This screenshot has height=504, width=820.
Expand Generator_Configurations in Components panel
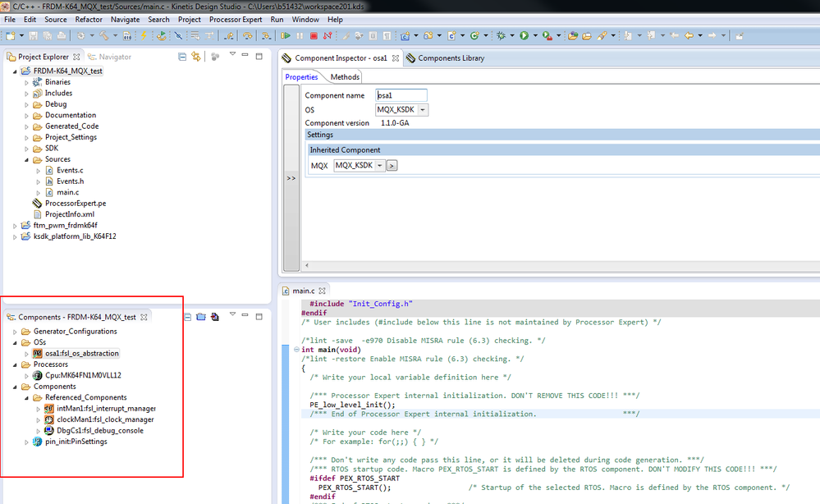click(x=15, y=332)
